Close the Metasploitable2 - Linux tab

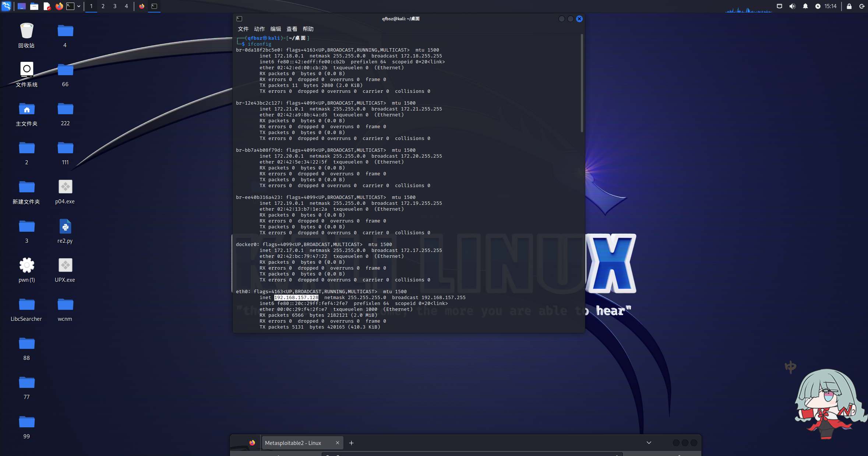coord(337,443)
